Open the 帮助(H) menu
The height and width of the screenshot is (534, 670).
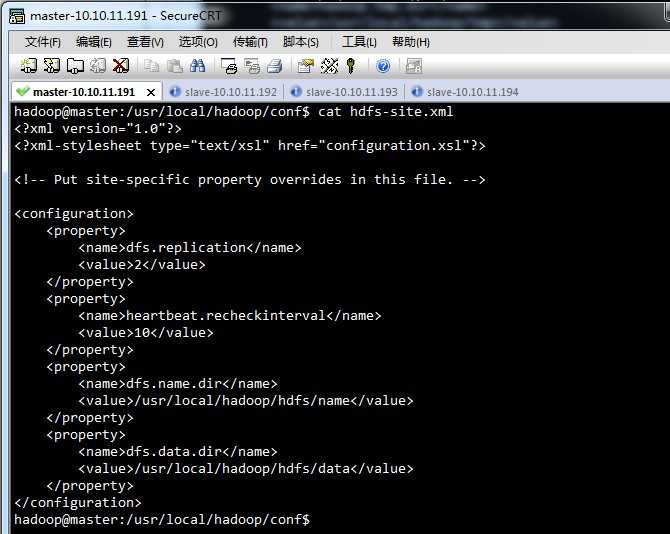(x=411, y=42)
